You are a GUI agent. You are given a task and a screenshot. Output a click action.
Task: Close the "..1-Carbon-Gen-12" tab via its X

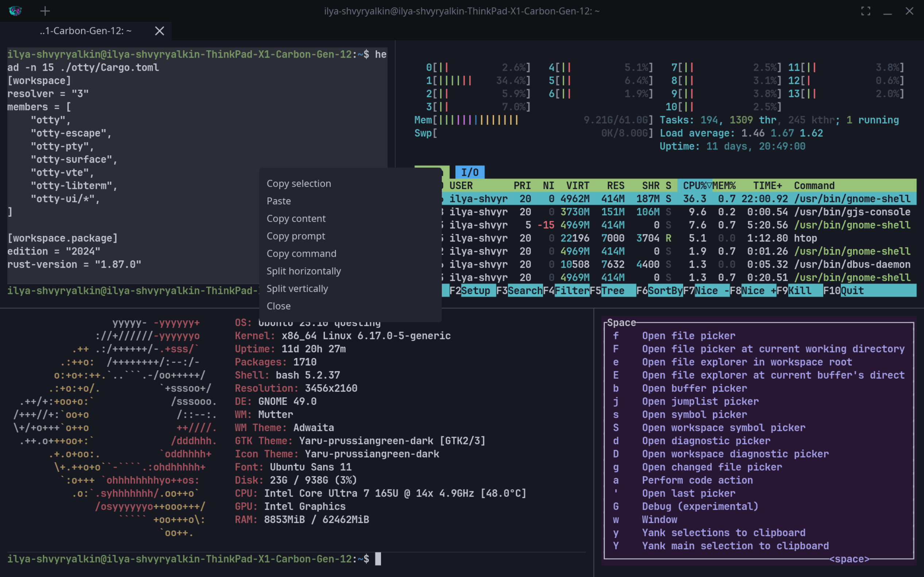point(159,31)
